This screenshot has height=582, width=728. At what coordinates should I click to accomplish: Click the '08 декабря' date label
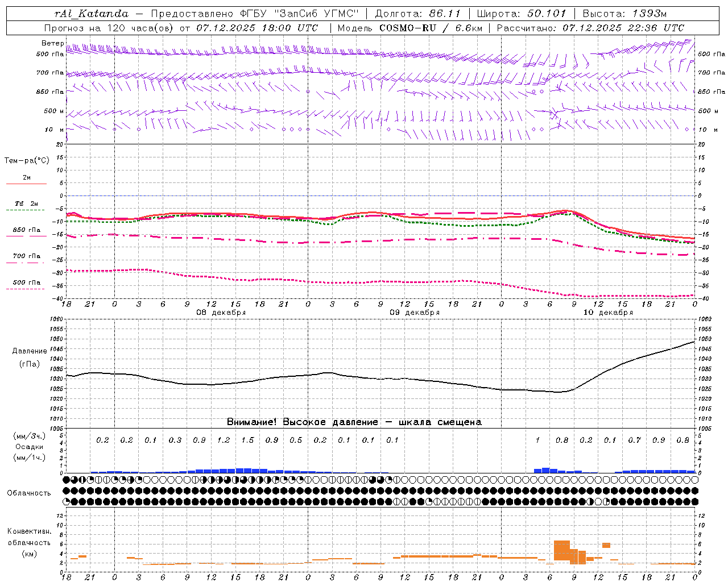(221, 313)
